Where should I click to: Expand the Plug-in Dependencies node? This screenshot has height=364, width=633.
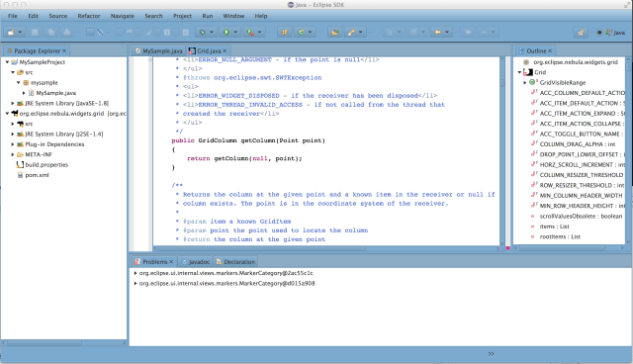13,144
